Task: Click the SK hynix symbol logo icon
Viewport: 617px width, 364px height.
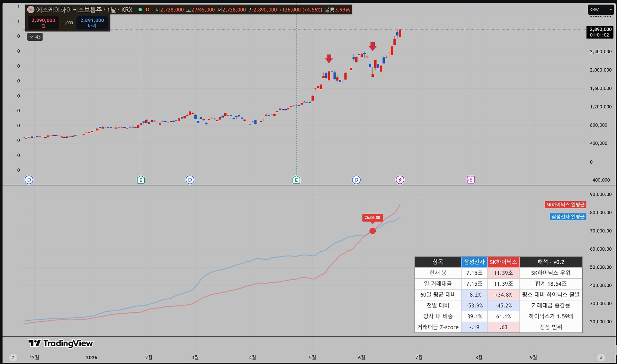Action: tap(31, 10)
